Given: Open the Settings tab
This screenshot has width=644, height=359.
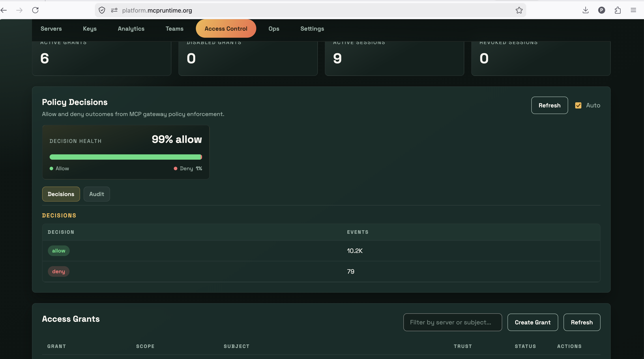Looking at the screenshot, I should [312, 29].
